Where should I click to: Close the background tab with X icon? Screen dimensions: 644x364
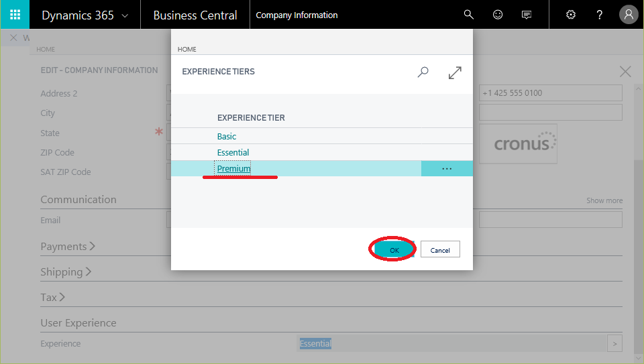click(13, 38)
